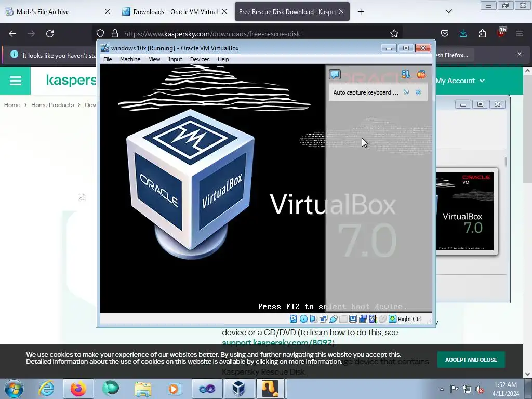The width and height of the screenshot is (532, 399).
Task: Open the VirtualBox File menu
Action: (x=108, y=59)
